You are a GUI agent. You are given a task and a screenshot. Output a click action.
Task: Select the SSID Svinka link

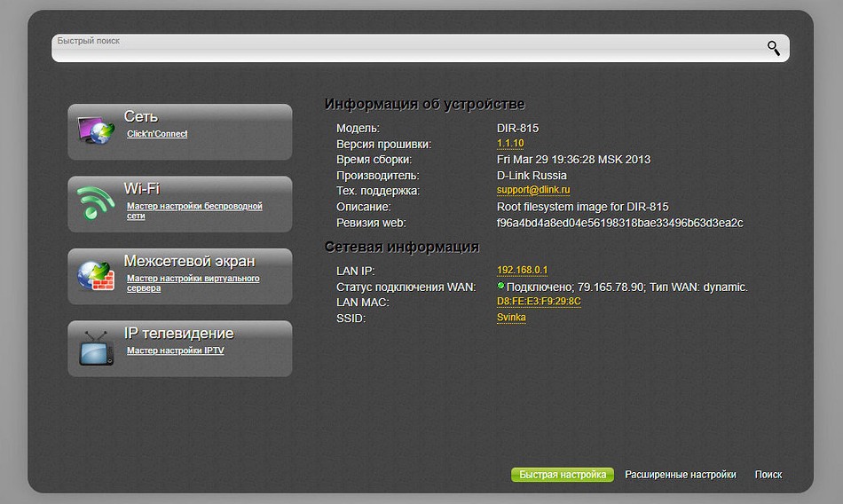(511, 318)
